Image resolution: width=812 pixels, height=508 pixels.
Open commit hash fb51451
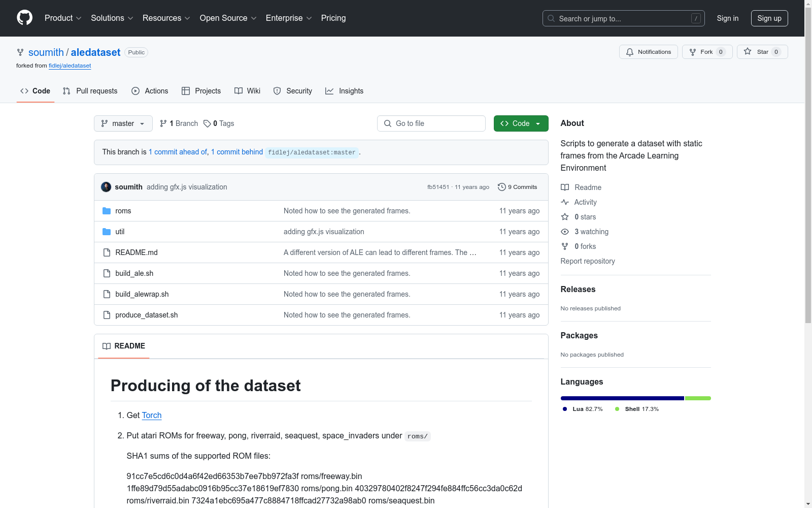[438, 187]
